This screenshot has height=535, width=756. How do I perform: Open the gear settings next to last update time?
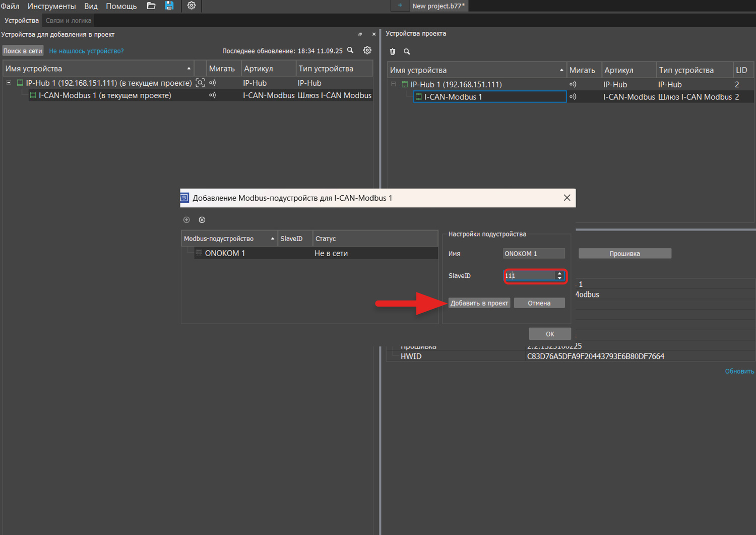(x=367, y=50)
